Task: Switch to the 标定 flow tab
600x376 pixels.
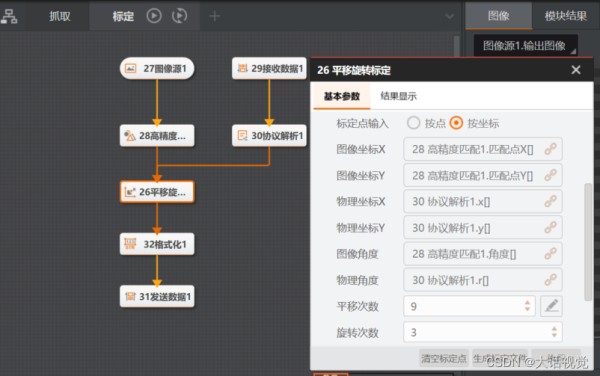Action: [x=123, y=16]
